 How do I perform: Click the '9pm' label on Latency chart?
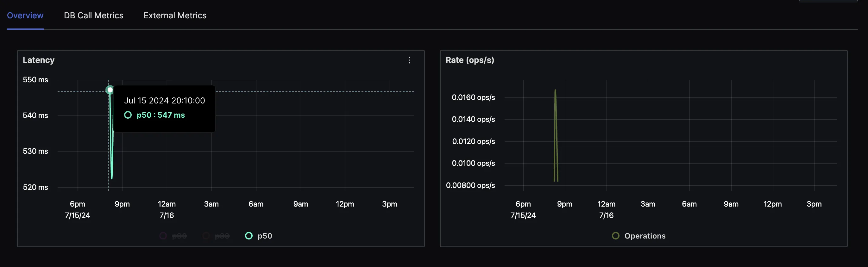coord(122,204)
